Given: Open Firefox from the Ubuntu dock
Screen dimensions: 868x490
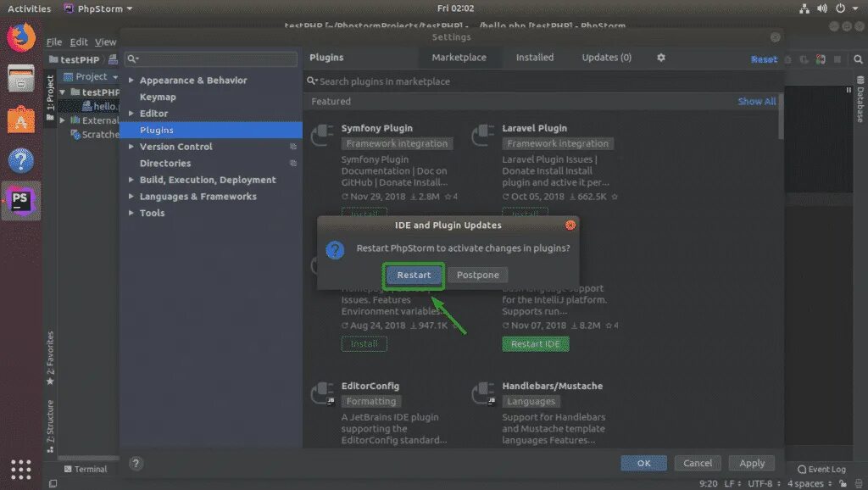Looking at the screenshot, I should pyautogui.click(x=21, y=37).
